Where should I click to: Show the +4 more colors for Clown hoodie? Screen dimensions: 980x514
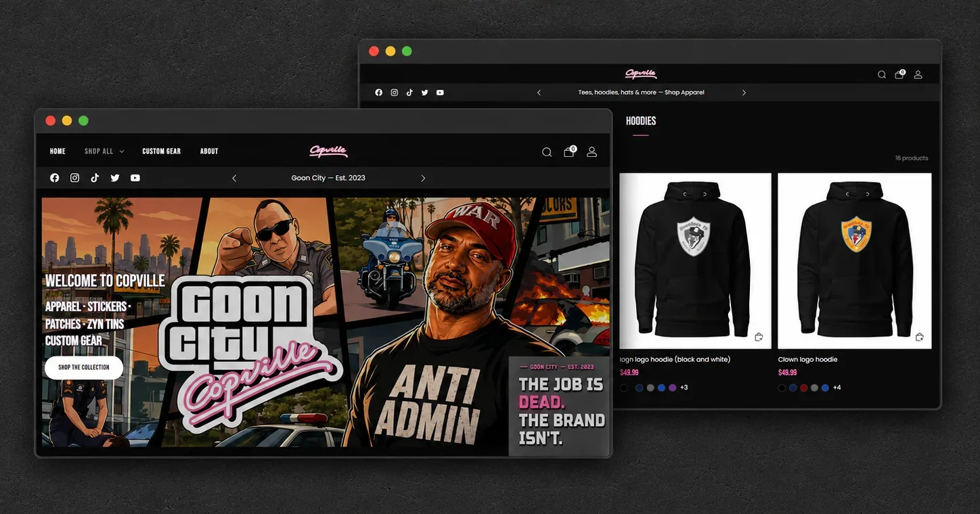[837, 388]
